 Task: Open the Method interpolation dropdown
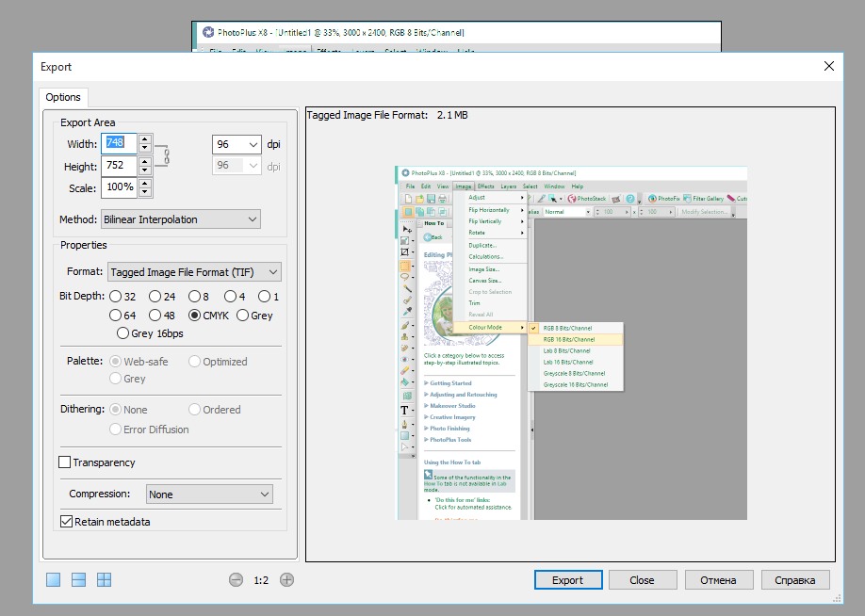181,219
